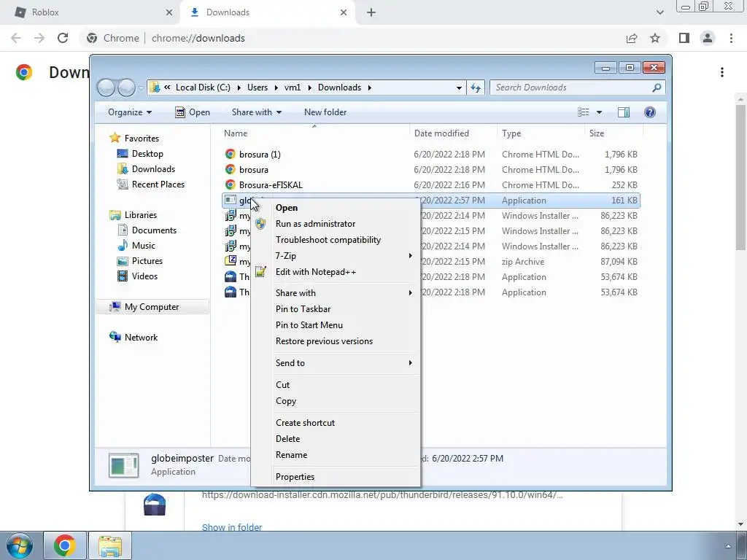The width and height of the screenshot is (747, 560).
Task: Choose Edit with Notepad++
Action: (x=315, y=272)
